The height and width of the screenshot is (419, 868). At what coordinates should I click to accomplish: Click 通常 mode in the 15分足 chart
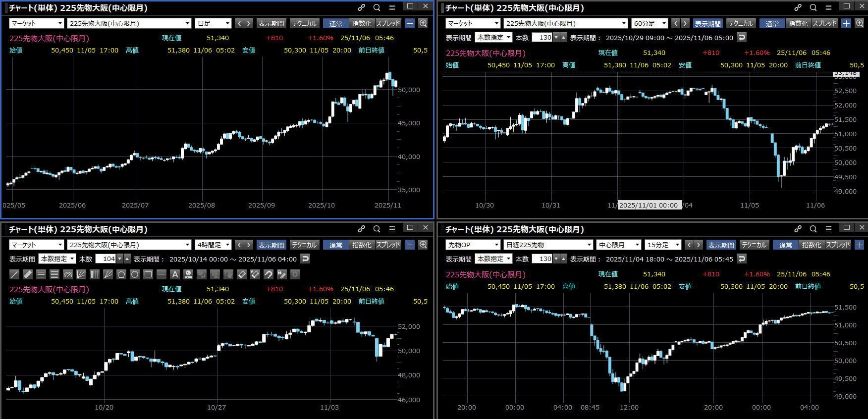pyautogui.click(x=785, y=245)
